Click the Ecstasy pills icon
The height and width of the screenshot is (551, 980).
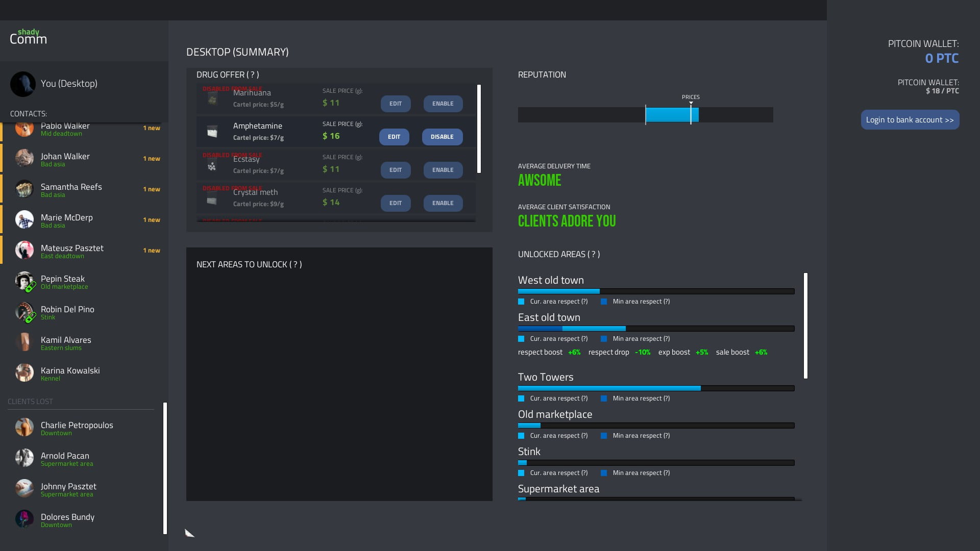(x=212, y=166)
